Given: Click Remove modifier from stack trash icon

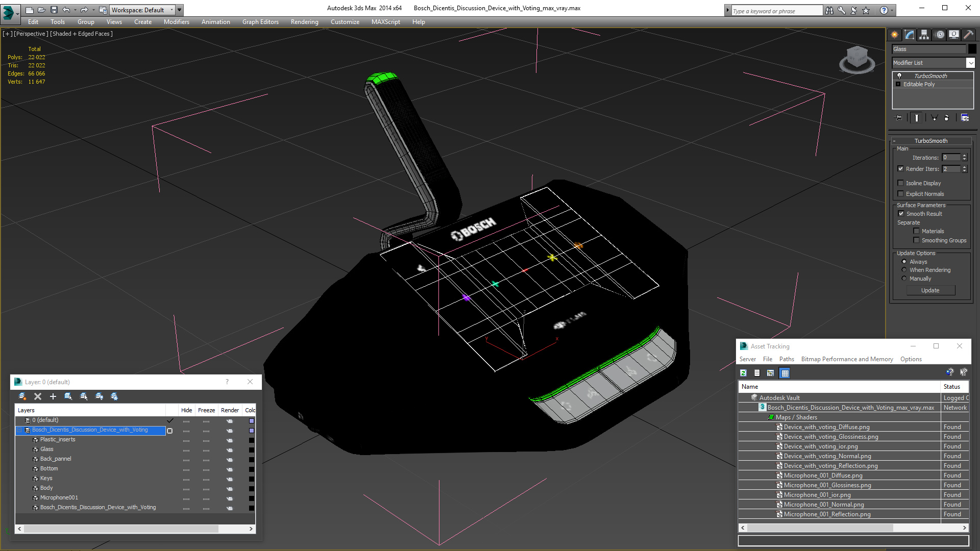Looking at the screenshot, I should click(x=946, y=118).
